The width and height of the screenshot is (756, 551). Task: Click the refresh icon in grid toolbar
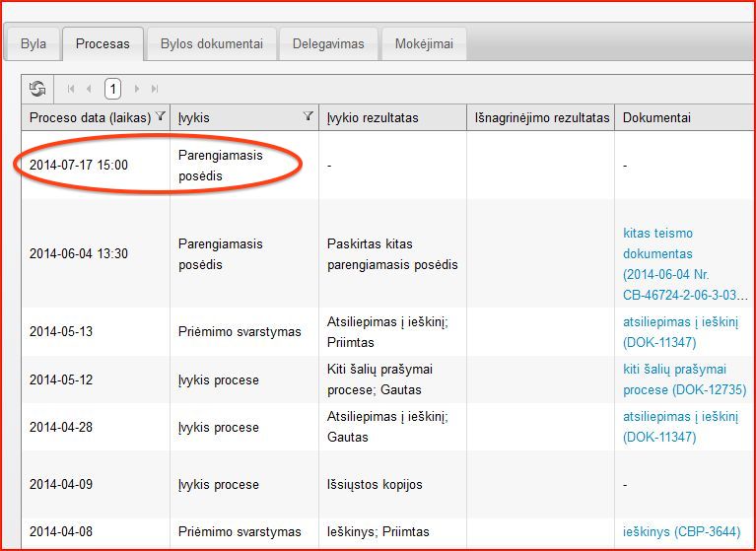pyautogui.click(x=37, y=89)
